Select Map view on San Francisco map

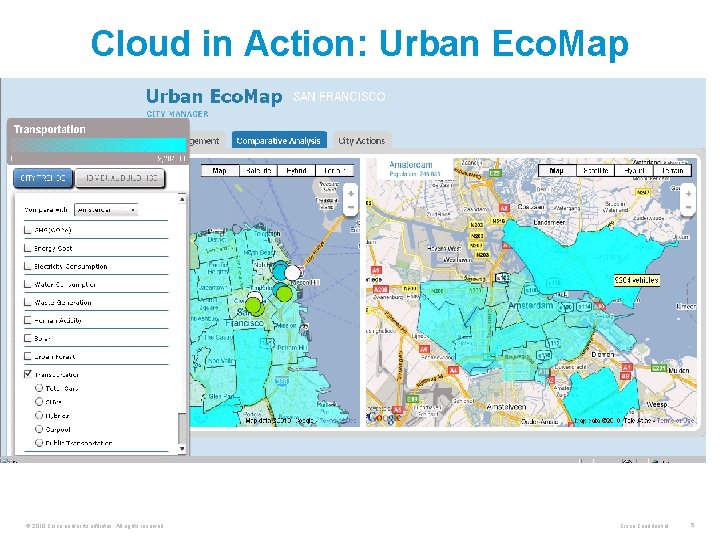click(x=219, y=171)
